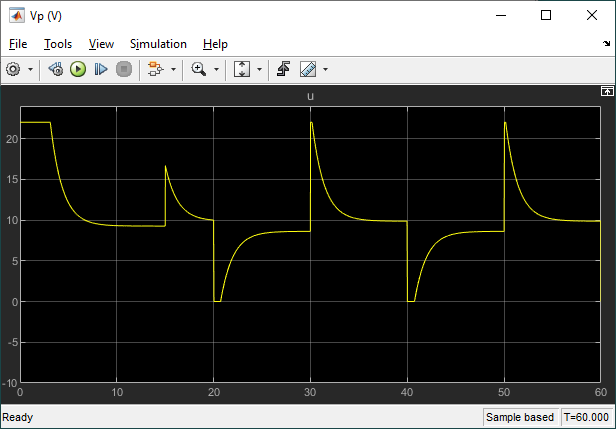Click the yellow signal peak near 30 seconds
The height and width of the screenshot is (429, 616).
pos(312,123)
